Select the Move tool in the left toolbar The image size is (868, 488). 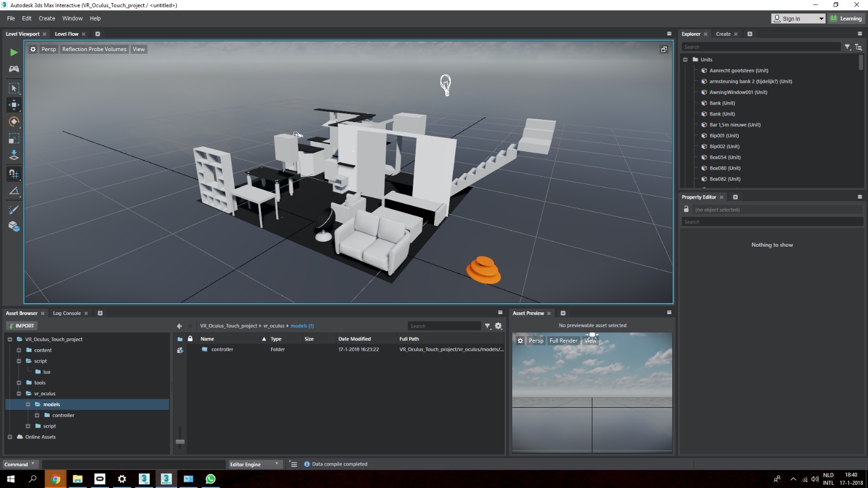14,105
